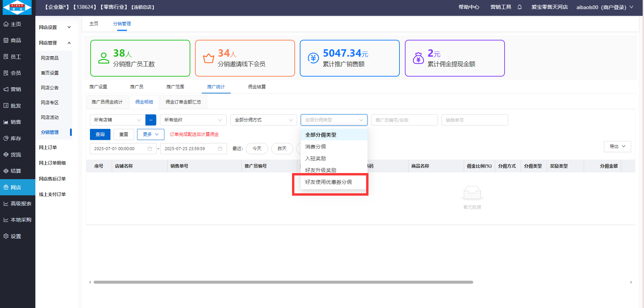Screen dimensions: 644x308
Task: Select 好友使用优惠券分佣 option in dropdown
Action: pos(328,182)
